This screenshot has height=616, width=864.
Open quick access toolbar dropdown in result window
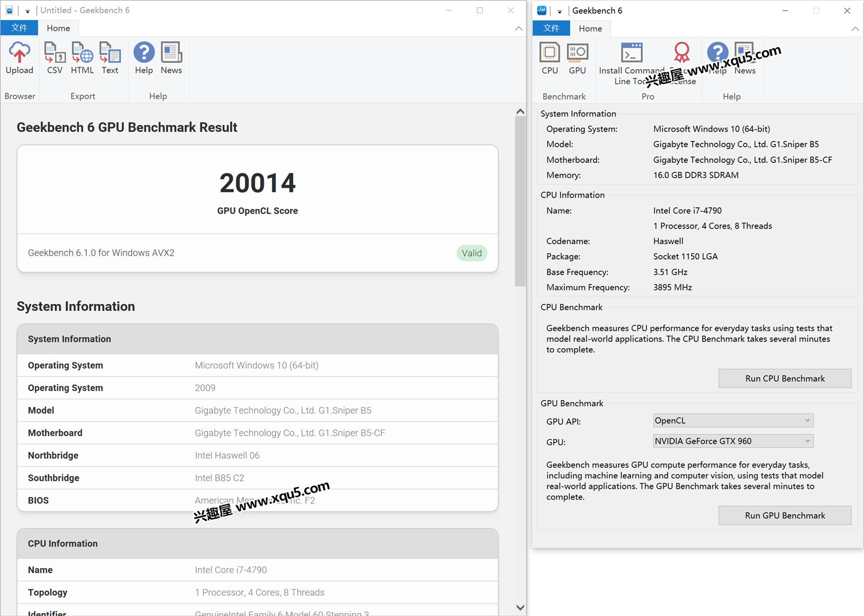pyautogui.click(x=28, y=11)
